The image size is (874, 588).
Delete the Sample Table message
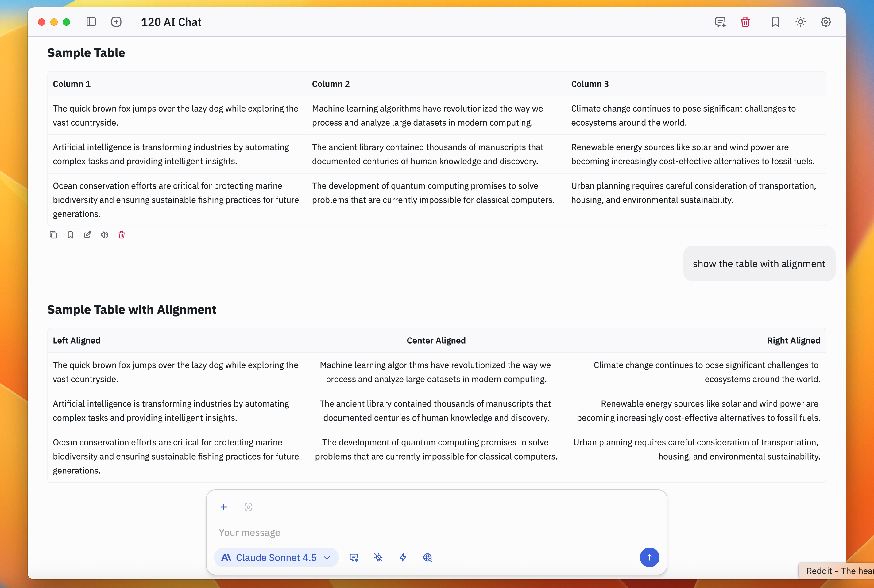[x=122, y=235]
